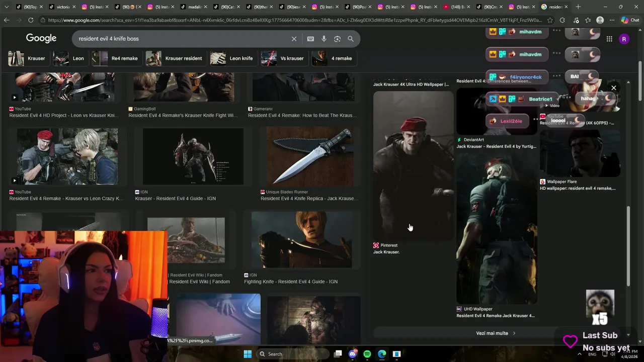
Task: Open 'Jack Krauser - Resident Evil 4 by Yurtig...' link
Action: 496,146
